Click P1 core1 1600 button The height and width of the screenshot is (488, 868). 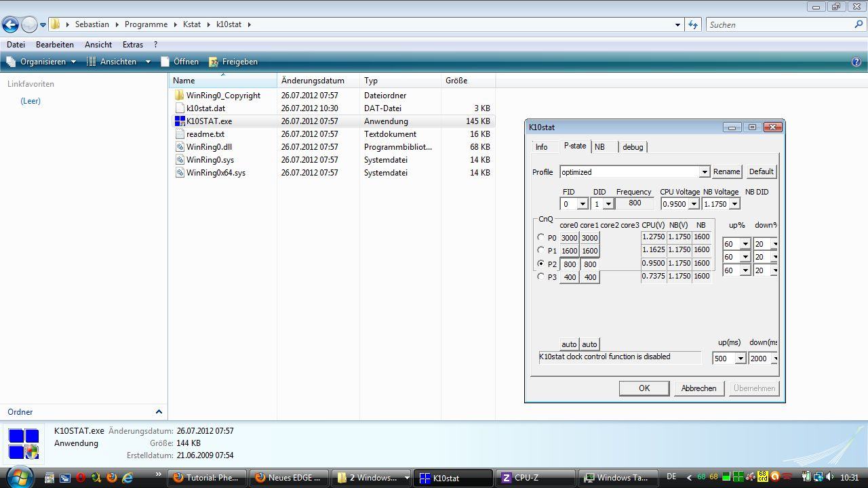[590, 251]
